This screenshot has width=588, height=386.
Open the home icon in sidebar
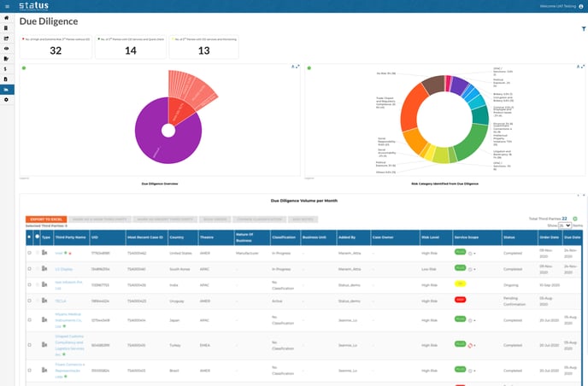[8, 17]
